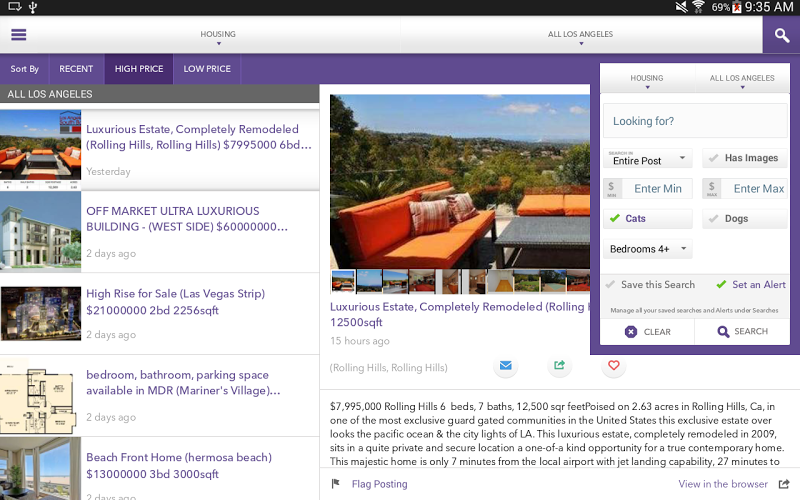Tap the USB connection status icon

pos(33,7)
